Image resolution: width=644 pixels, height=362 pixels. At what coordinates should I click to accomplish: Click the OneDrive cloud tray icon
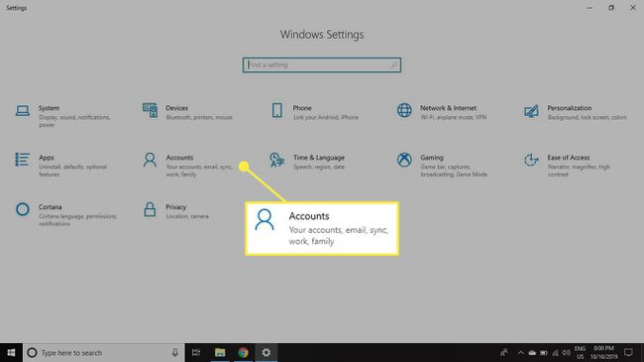tap(532, 352)
